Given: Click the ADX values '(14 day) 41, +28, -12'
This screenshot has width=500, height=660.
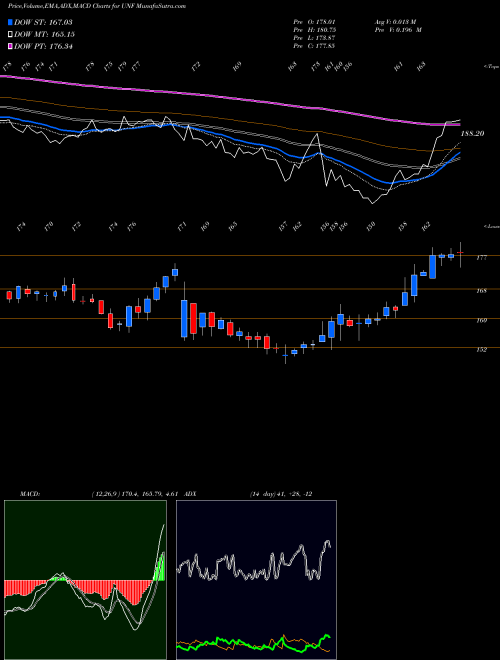Looking at the screenshot, I should click(x=281, y=494).
